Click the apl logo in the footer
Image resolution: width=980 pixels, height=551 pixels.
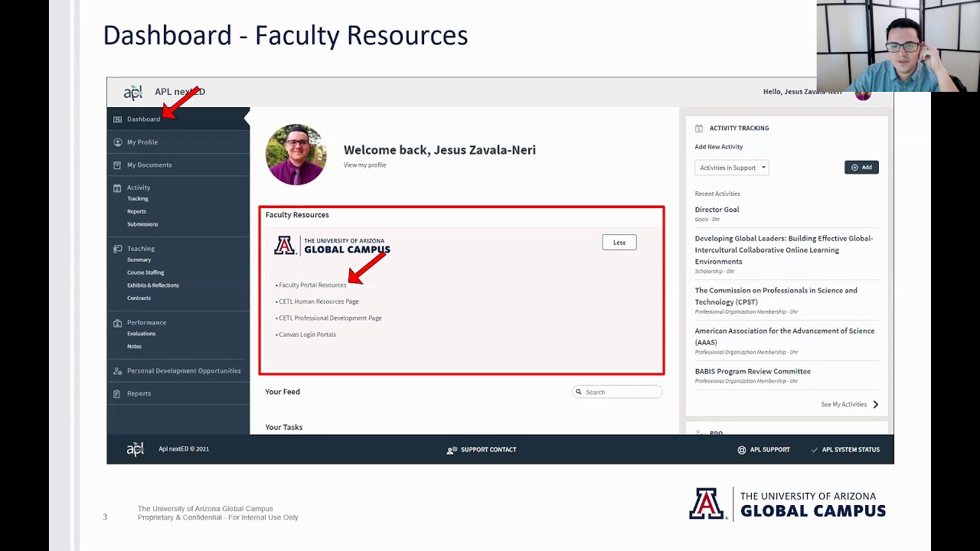135,449
